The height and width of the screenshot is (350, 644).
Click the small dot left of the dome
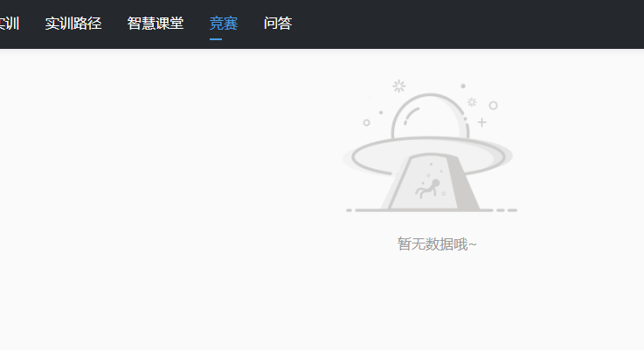coord(381,113)
